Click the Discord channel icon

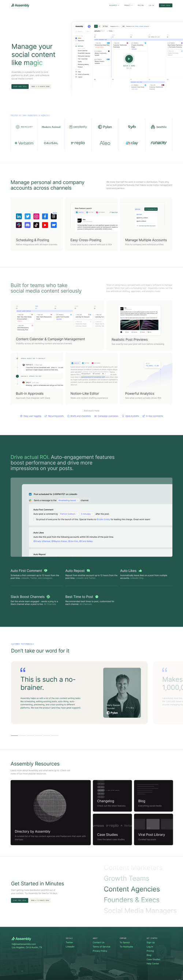point(27,225)
